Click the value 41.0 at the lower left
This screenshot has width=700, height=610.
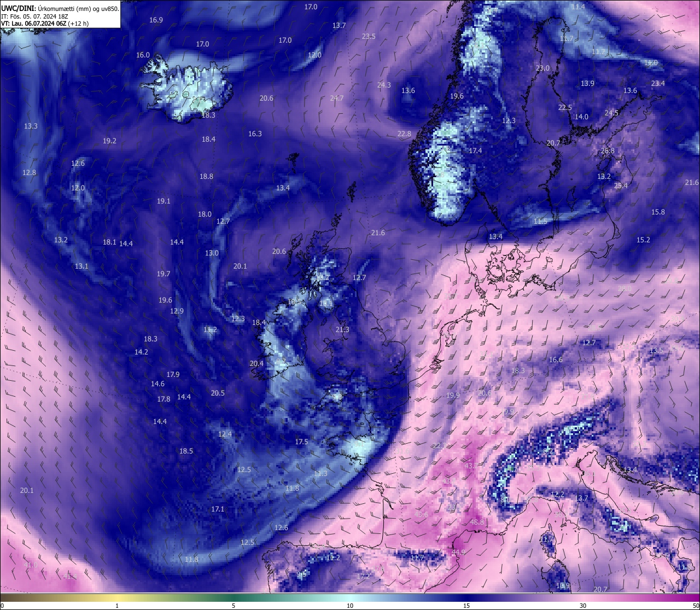(x=31, y=565)
